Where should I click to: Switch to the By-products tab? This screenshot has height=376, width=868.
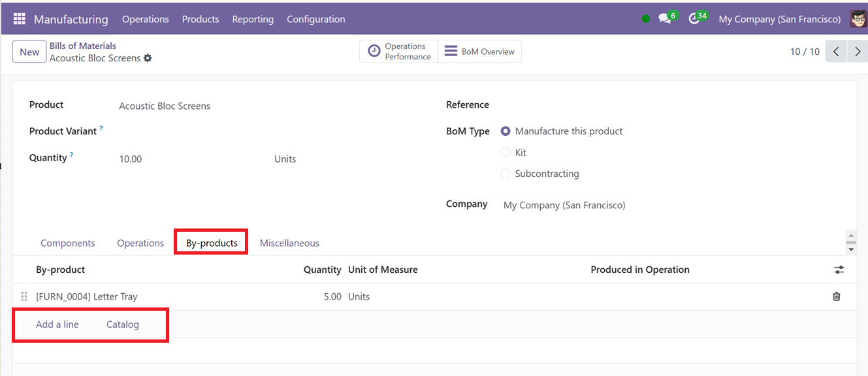[212, 243]
